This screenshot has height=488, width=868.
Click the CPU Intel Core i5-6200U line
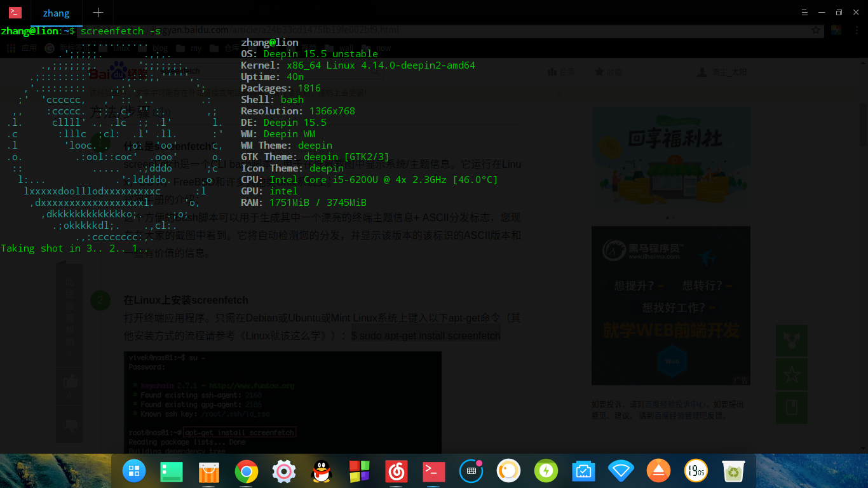369,180
